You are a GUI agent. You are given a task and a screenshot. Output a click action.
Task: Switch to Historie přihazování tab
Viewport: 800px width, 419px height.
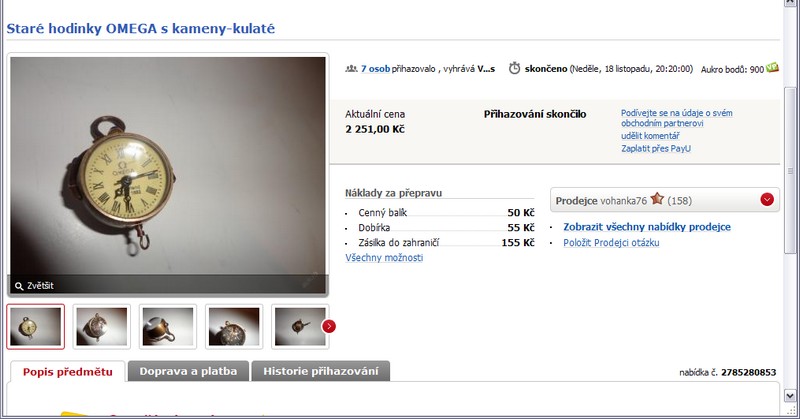[x=321, y=372]
